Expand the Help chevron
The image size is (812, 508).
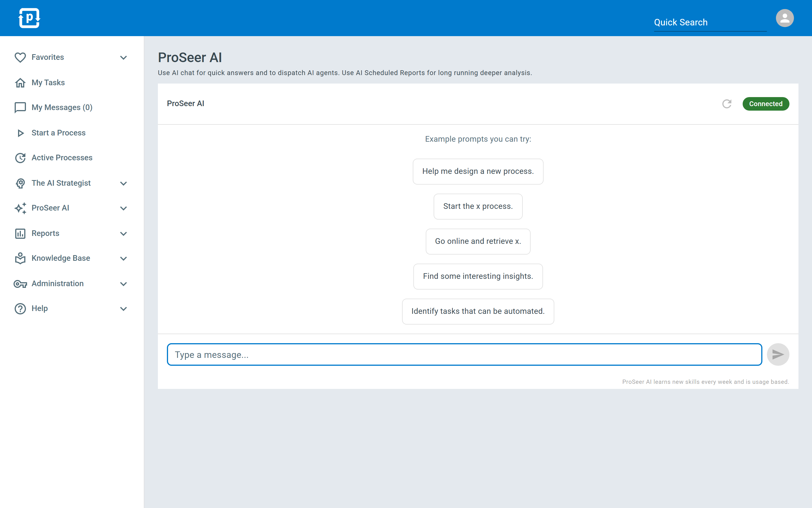pyautogui.click(x=123, y=309)
